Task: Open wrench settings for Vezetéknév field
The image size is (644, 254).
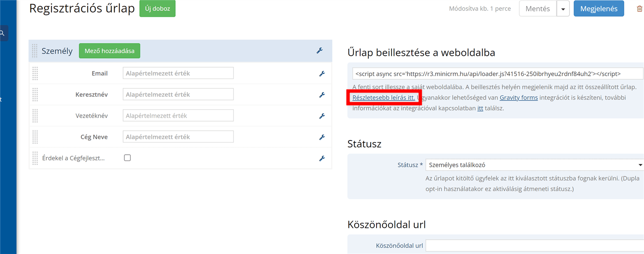Action: click(322, 116)
